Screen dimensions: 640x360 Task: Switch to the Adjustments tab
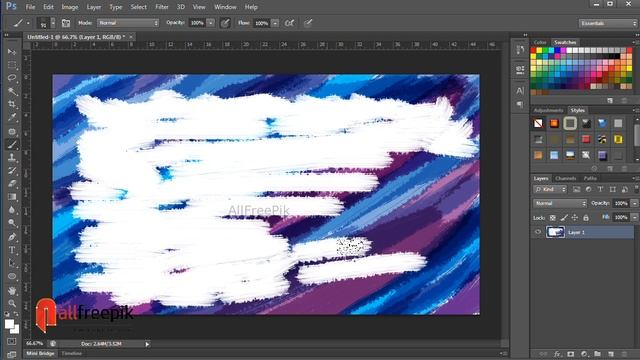(548, 110)
